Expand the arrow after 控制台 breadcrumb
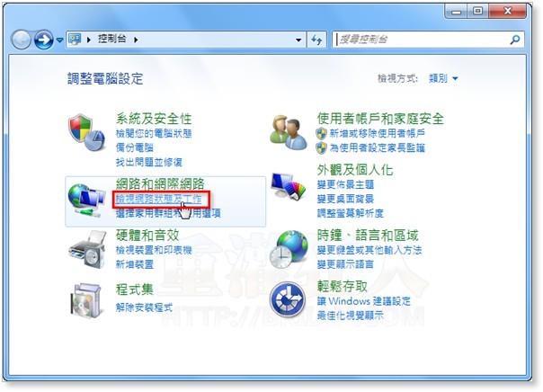This screenshot has width=543, height=392. (136, 40)
